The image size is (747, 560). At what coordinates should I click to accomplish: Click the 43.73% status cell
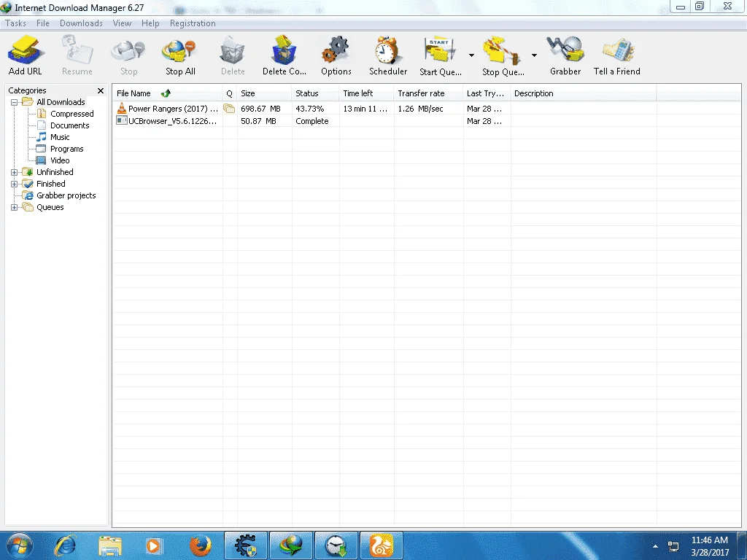pyautogui.click(x=309, y=109)
